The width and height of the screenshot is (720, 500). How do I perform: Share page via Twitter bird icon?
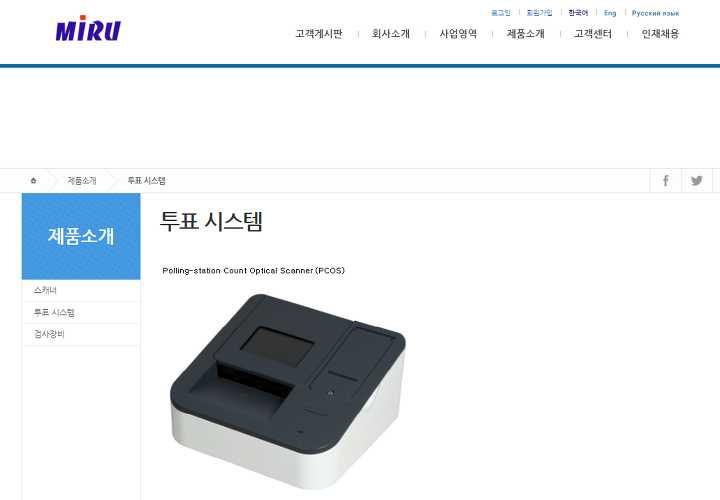[697, 180]
